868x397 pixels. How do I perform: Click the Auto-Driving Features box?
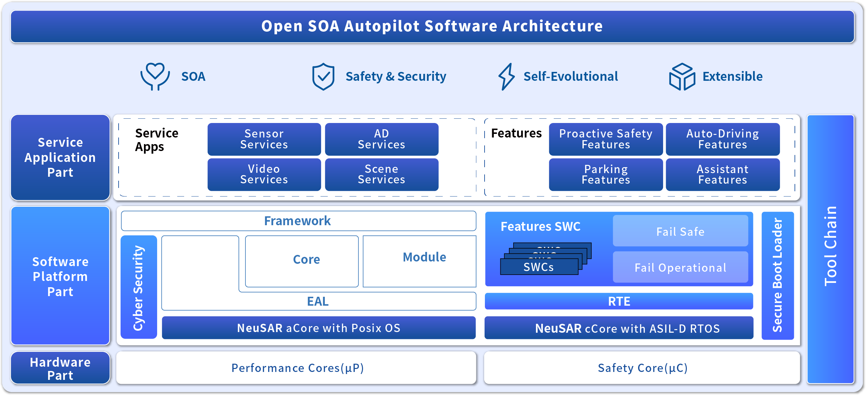tap(722, 139)
